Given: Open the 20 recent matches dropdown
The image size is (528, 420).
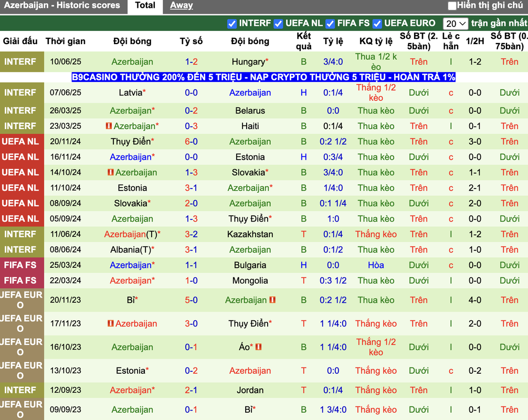Looking at the screenshot, I should (x=455, y=24).
